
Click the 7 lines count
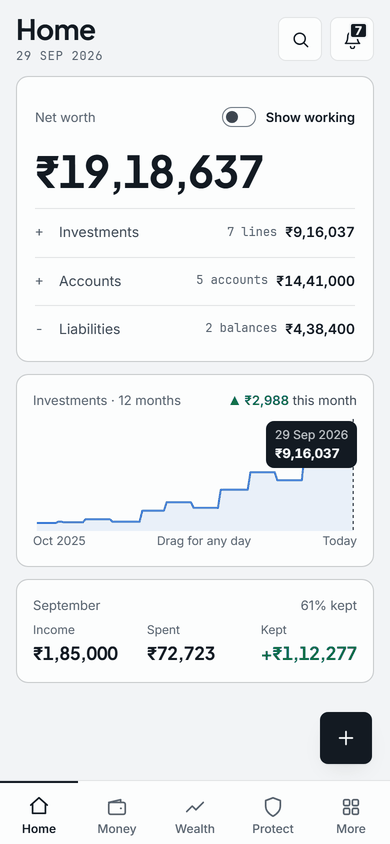(252, 232)
